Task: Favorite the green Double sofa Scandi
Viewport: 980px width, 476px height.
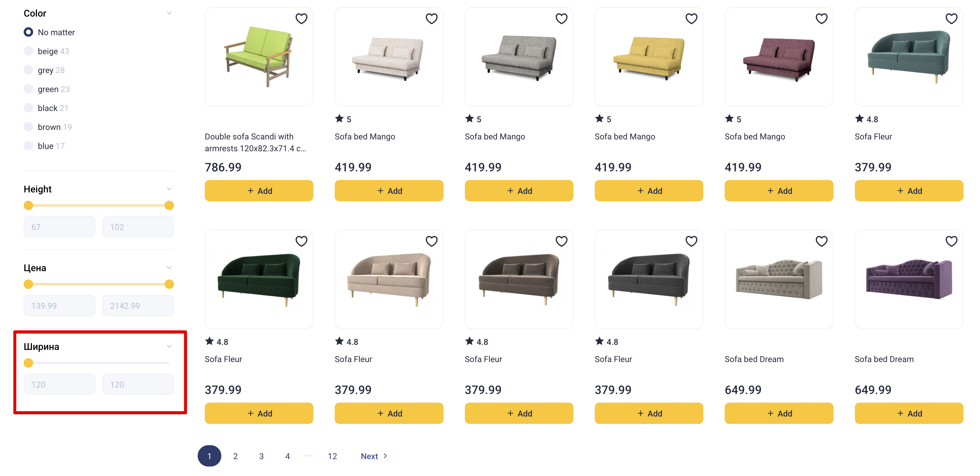Action: click(301, 19)
